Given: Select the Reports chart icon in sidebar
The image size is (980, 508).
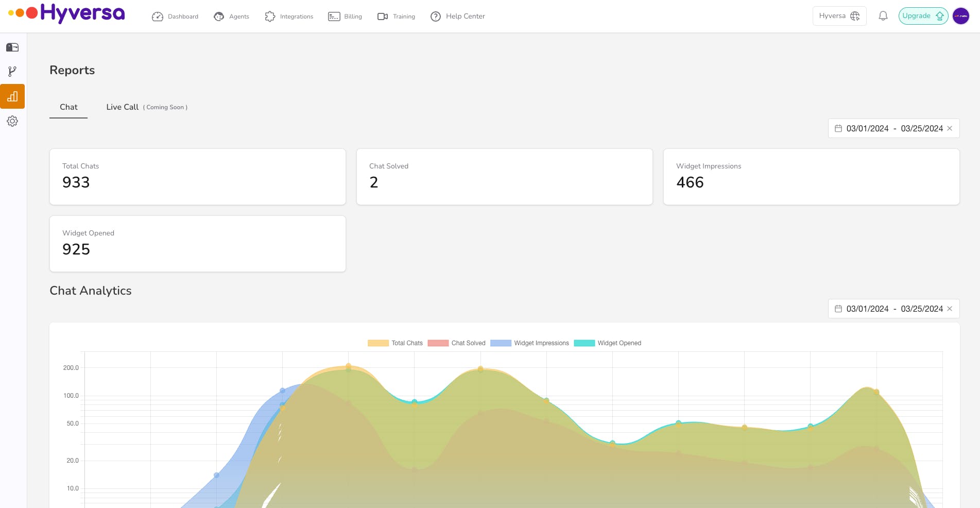Looking at the screenshot, I should tap(12, 96).
